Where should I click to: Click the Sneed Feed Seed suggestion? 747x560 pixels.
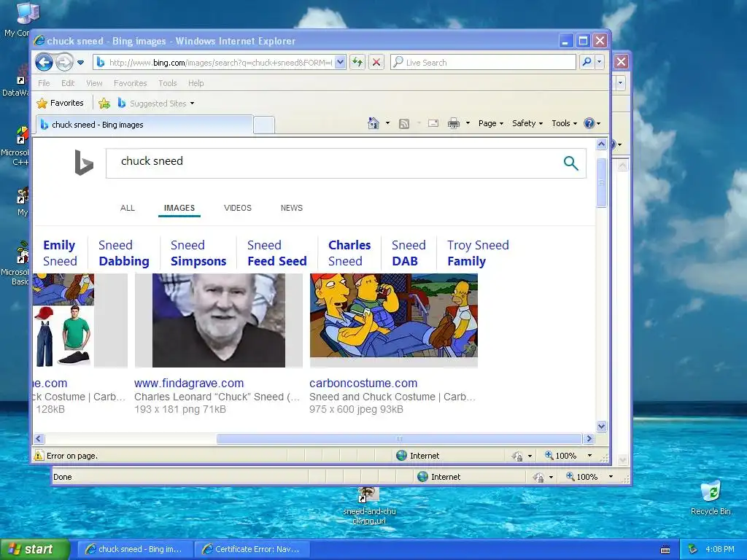point(276,253)
